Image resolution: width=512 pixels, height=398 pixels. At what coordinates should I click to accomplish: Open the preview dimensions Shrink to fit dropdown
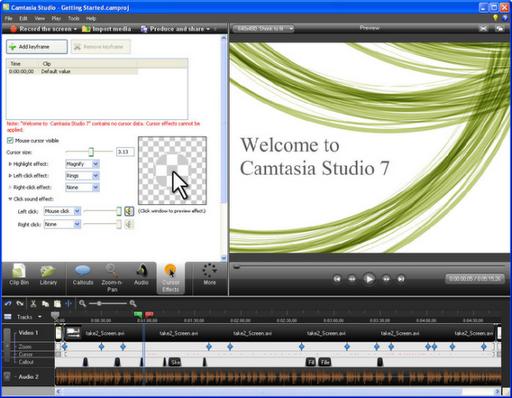click(263, 29)
